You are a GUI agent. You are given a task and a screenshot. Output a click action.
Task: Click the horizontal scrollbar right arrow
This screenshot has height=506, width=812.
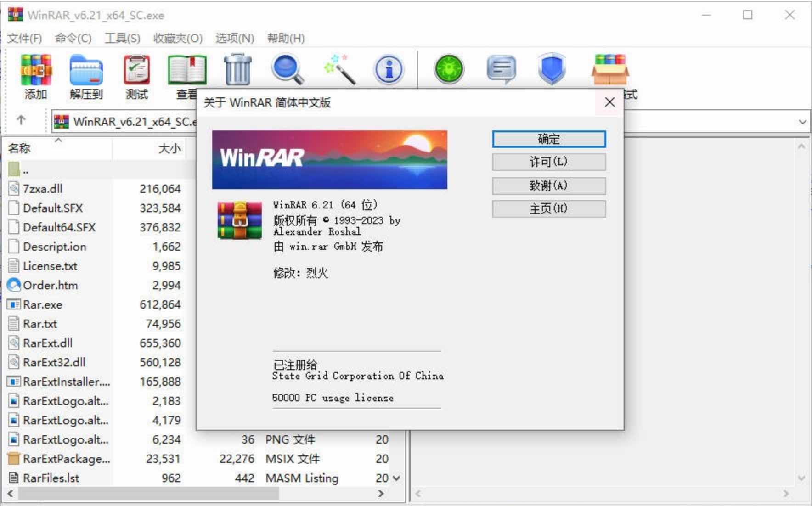click(381, 494)
